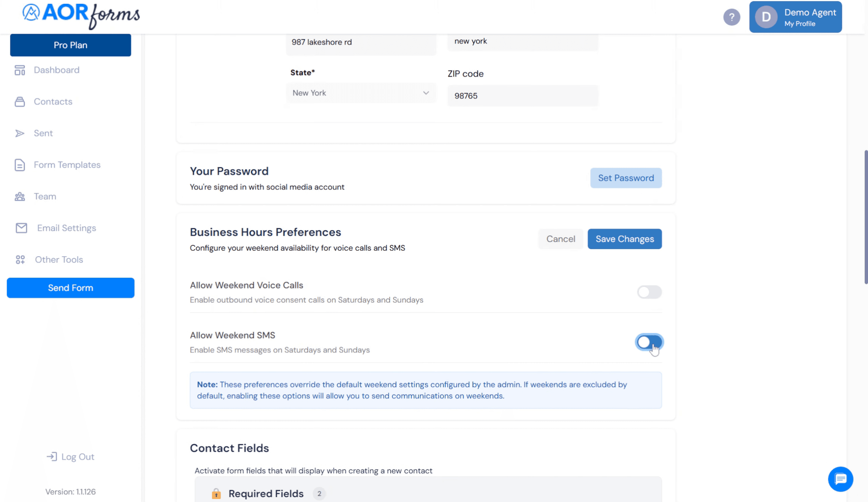Open the Demo Agent My Profile menu
Screen dimensions: 868x502
pos(795,17)
